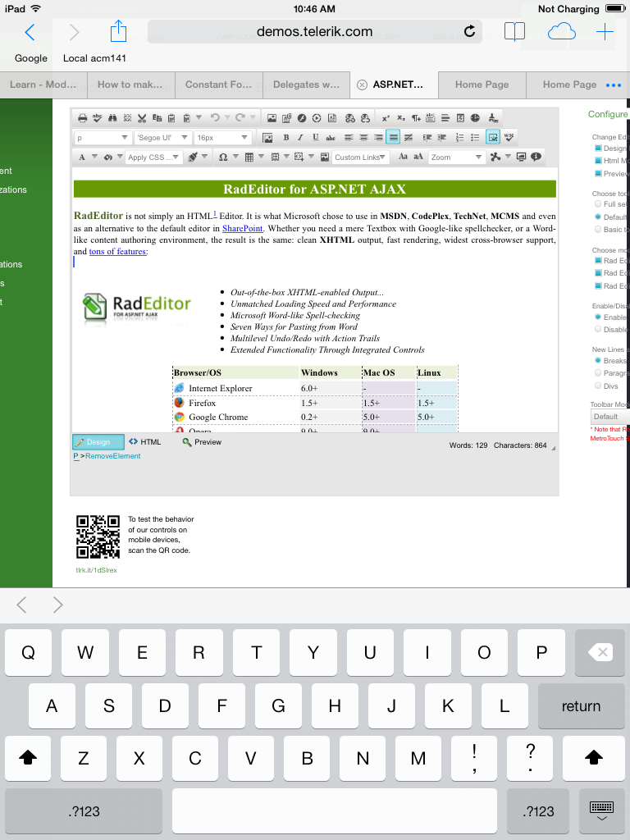Switch to the HTML editor mode tab
This screenshot has height=840, width=630.
click(145, 442)
